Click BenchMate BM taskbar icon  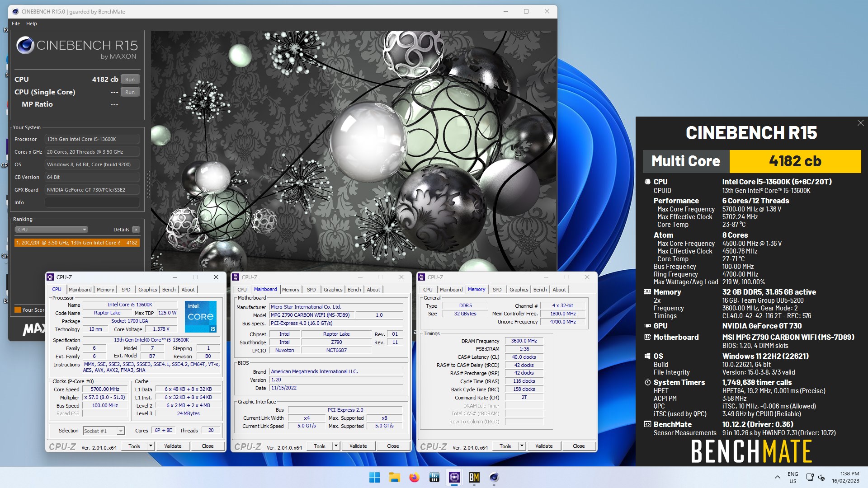pos(474,477)
